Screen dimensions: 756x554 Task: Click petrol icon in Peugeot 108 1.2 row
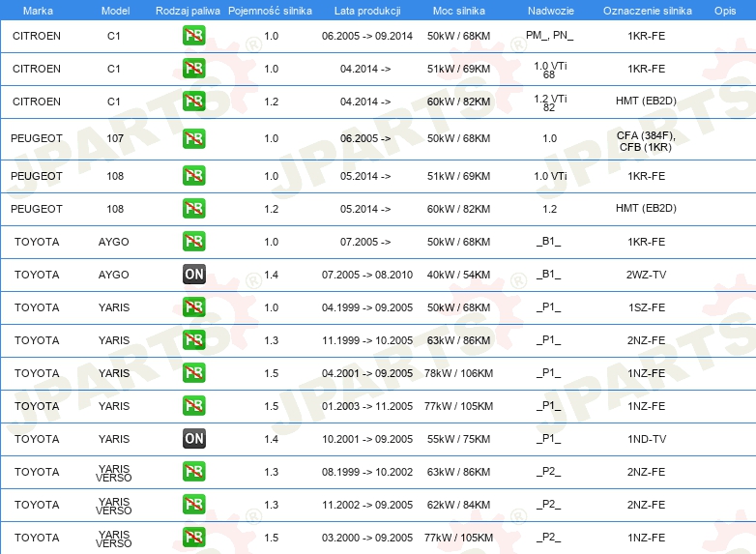pos(193,208)
